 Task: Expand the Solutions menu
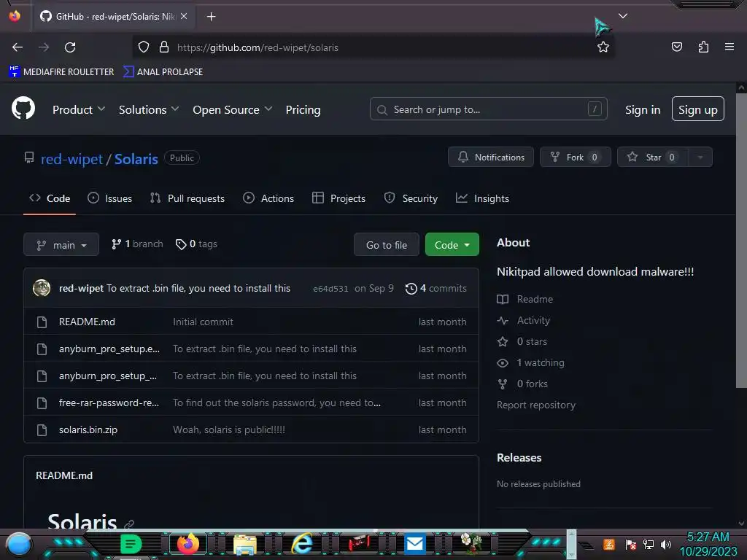(149, 109)
